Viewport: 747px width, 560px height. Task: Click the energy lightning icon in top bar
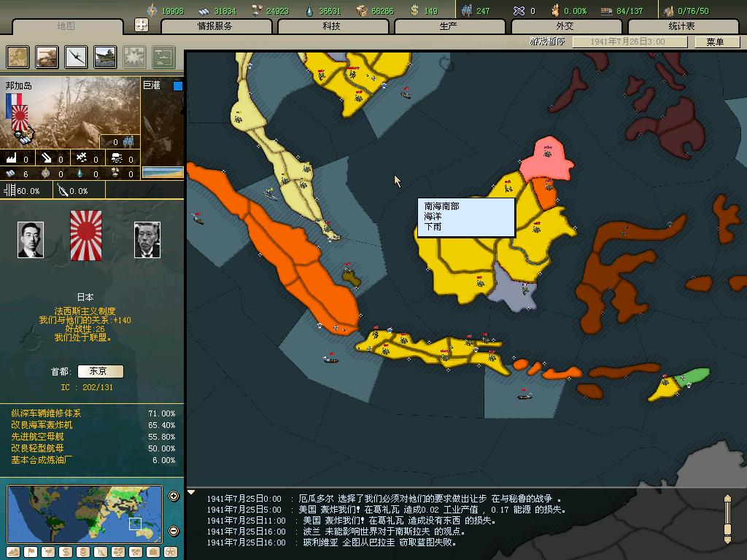point(152,10)
